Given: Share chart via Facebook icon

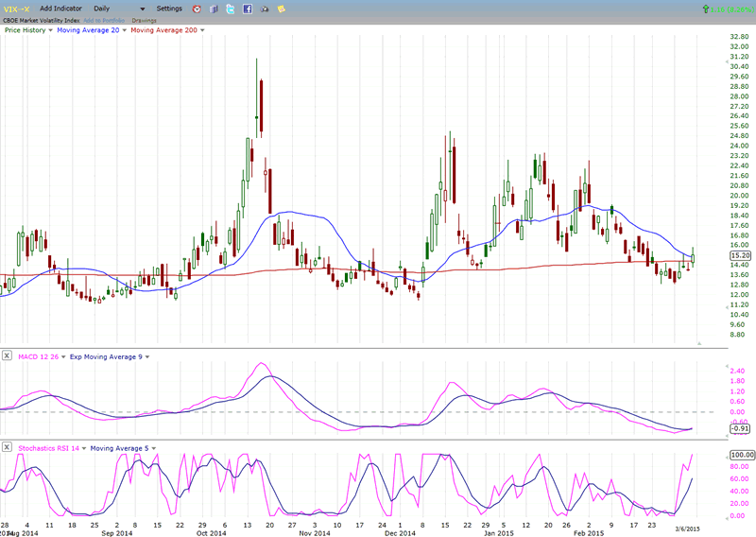Looking at the screenshot, I should tap(247, 9).
